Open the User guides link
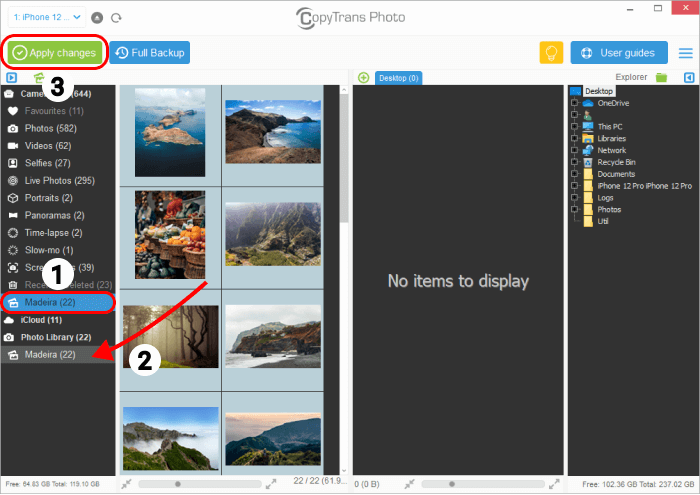Image resolution: width=700 pixels, height=495 pixels. [612, 53]
